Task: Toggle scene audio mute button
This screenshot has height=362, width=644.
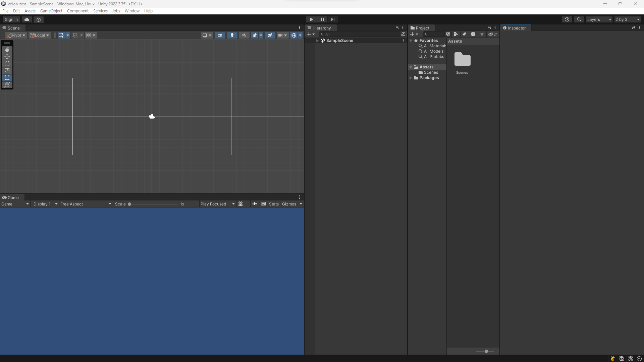Action: click(244, 35)
